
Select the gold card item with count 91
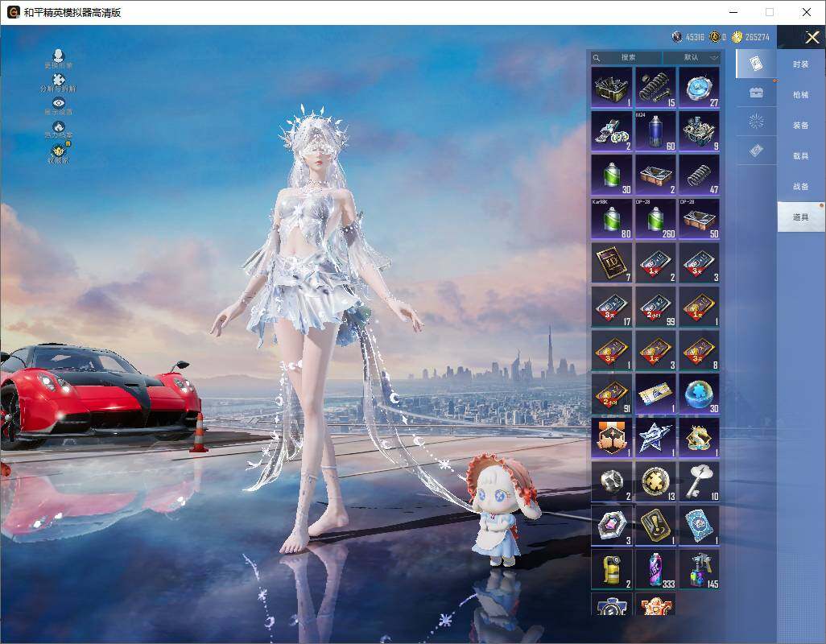[x=612, y=394]
